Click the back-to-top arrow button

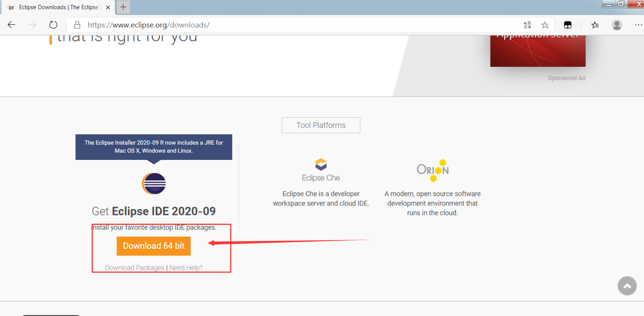(x=627, y=286)
